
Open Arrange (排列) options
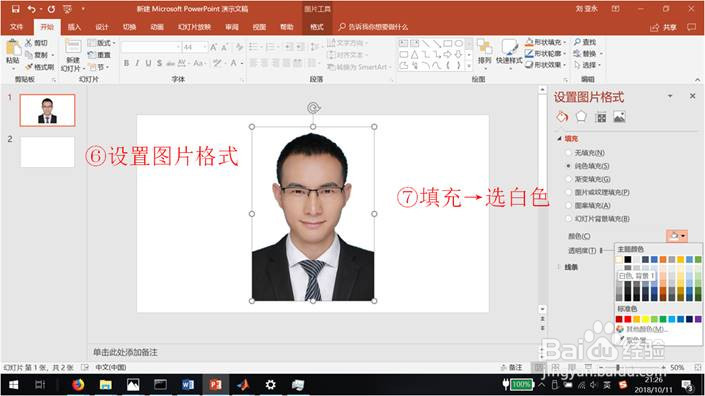point(484,52)
